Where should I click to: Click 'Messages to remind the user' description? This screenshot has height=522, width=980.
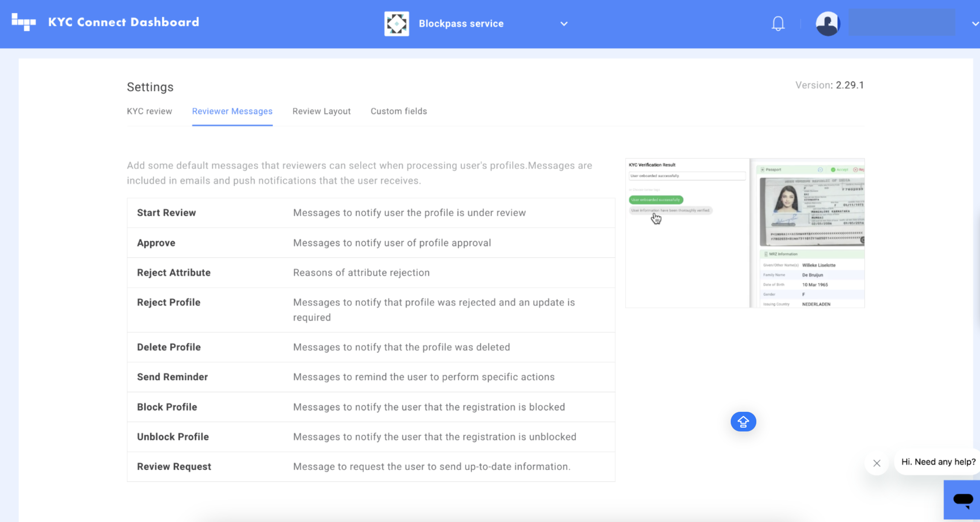423,377
